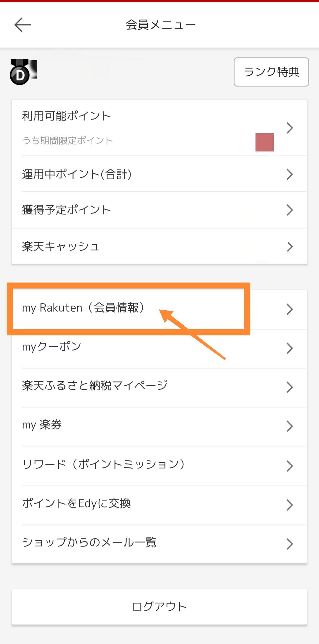Viewport: 319px width, 644px height.
Task: Expand 運用中ポイント(合計) chevron arrow
Action: 289,175
